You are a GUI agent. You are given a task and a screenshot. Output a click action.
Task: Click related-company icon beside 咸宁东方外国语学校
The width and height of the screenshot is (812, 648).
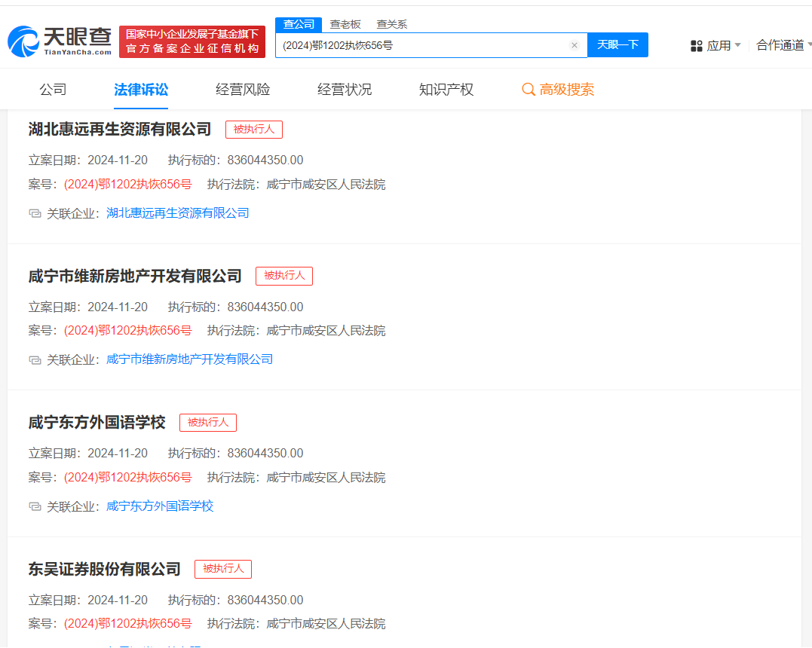click(x=35, y=506)
